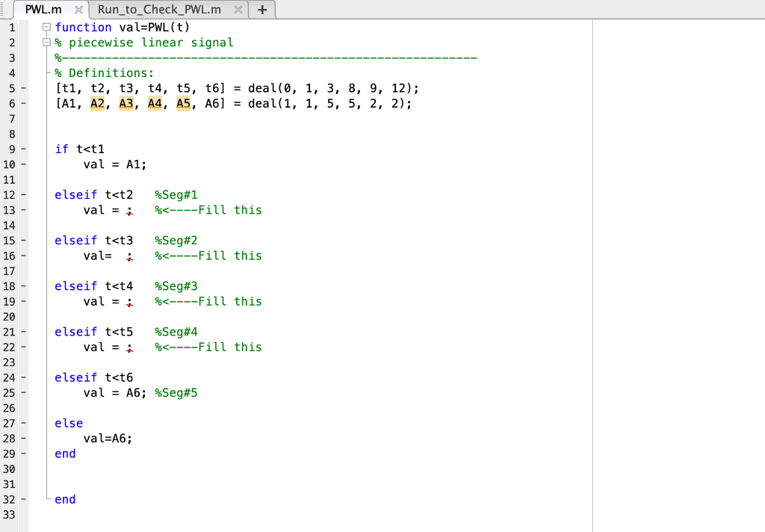Select the highlighted variable A2

97,103
